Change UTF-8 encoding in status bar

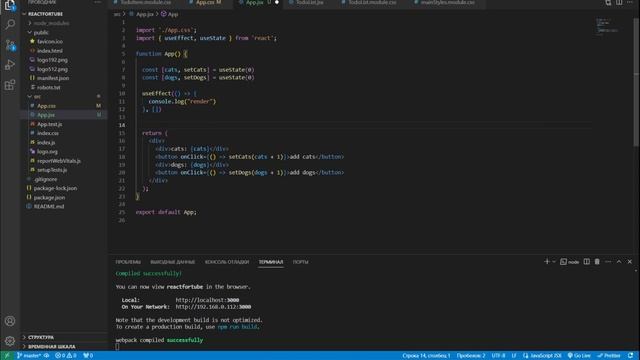pyautogui.click(x=498, y=356)
